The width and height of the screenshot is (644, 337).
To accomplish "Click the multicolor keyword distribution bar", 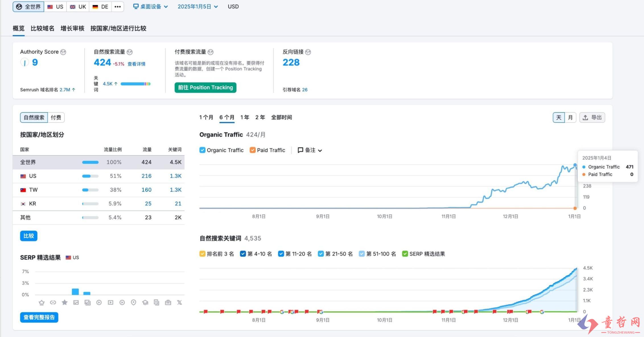I will pyautogui.click(x=135, y=84).
